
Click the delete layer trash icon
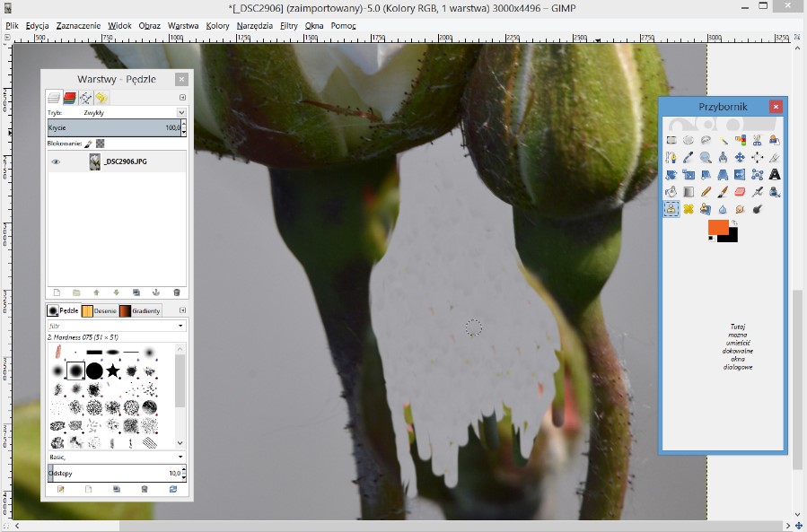(177, 292)
